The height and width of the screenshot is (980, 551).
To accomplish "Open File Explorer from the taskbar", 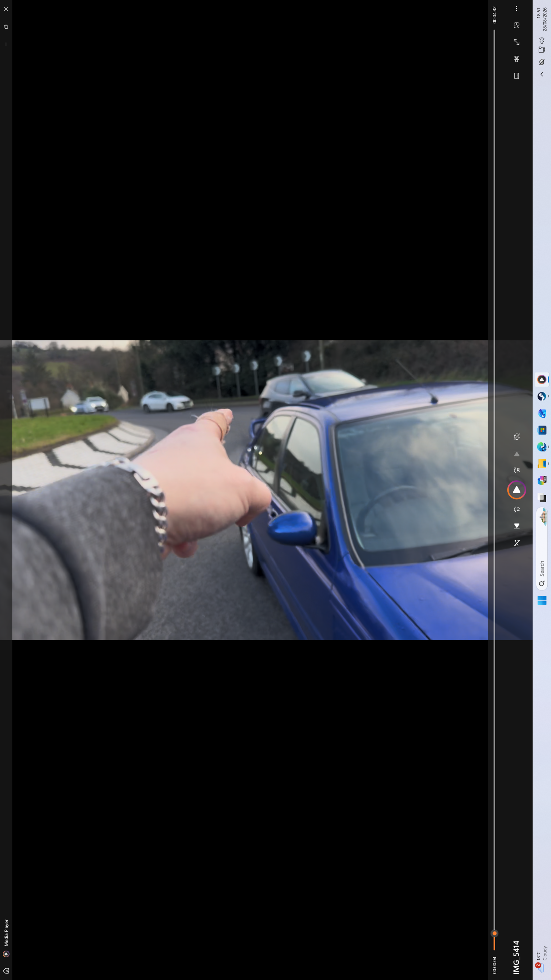I will (x=542, y=463).
